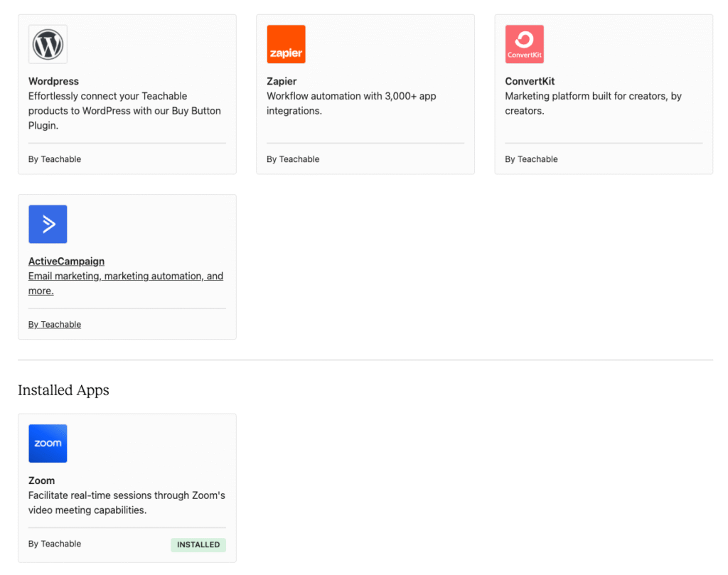
Task: Open the Zapier integration card
Action: pos(365,94)
